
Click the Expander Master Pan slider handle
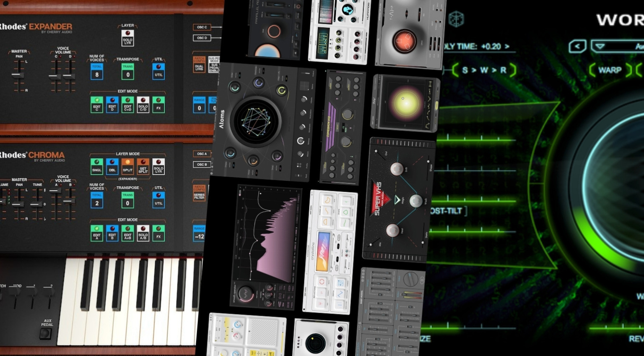click(x=18, y=75)
